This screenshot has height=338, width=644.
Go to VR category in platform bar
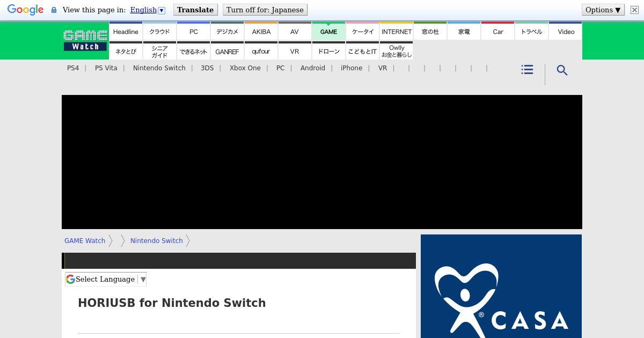pos(383,68)
